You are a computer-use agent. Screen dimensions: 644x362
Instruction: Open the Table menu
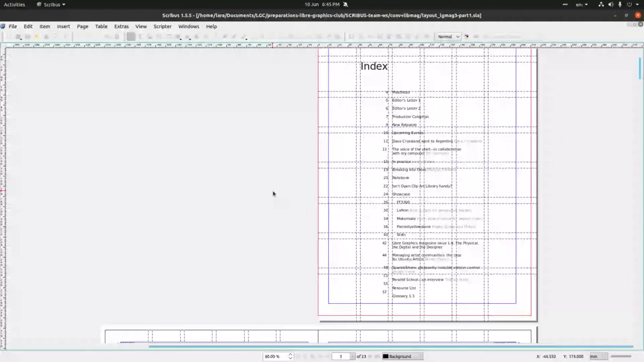[101, 26]
